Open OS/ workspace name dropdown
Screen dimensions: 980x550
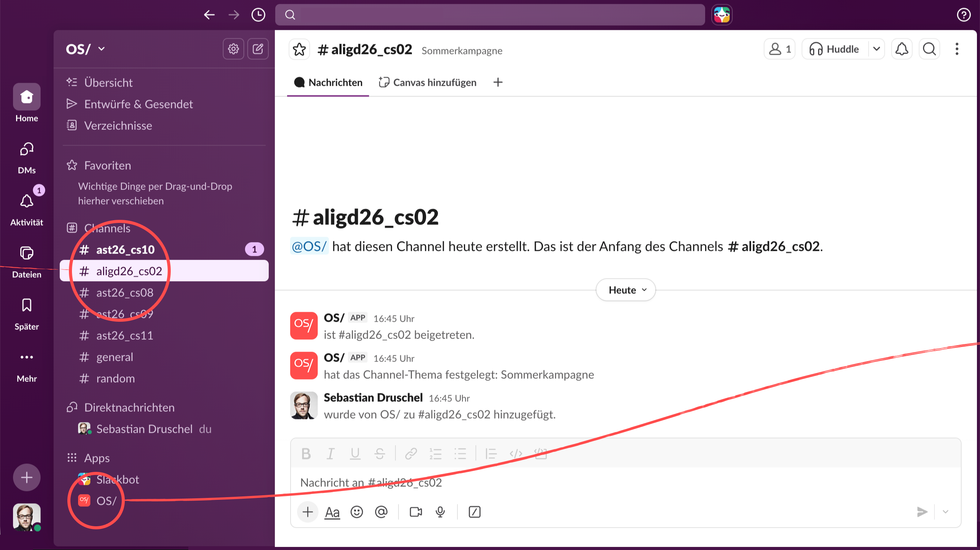click(x=85, y=49)
